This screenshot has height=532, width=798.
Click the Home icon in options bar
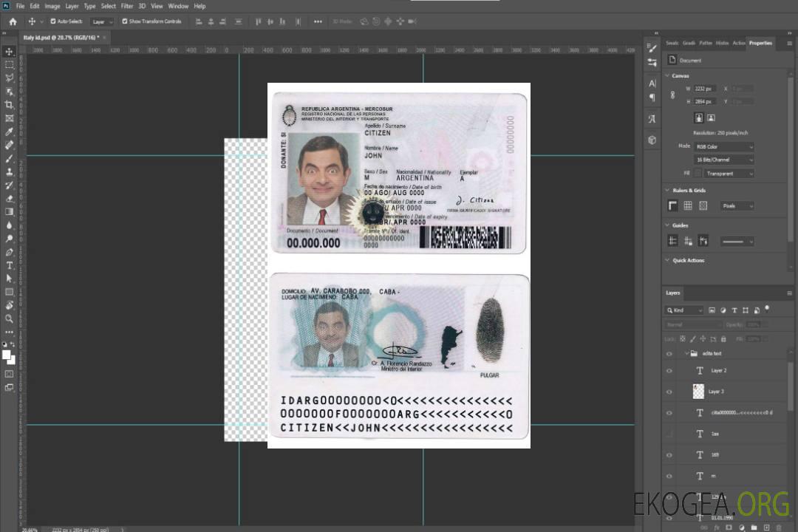click(13, 21)
